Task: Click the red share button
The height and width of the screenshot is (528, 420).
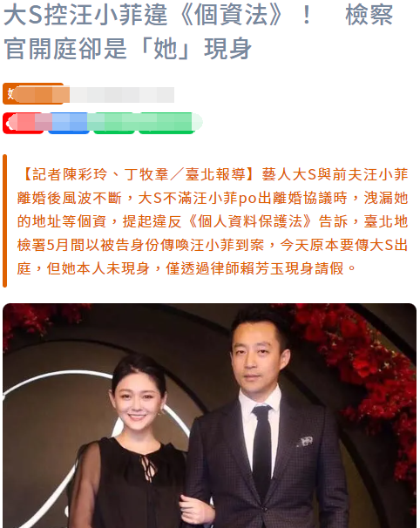Action: [x=24, y=123]
